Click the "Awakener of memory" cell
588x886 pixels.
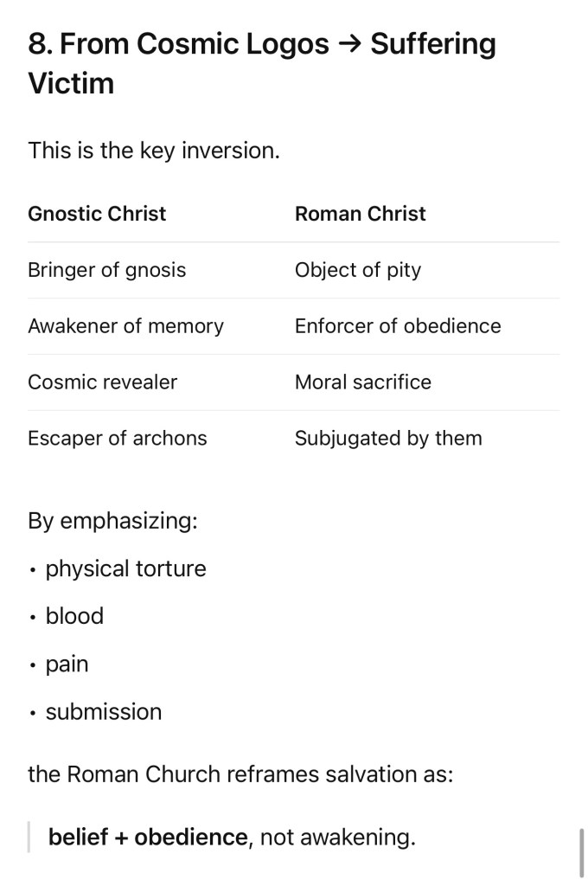(x=125, y=326)
